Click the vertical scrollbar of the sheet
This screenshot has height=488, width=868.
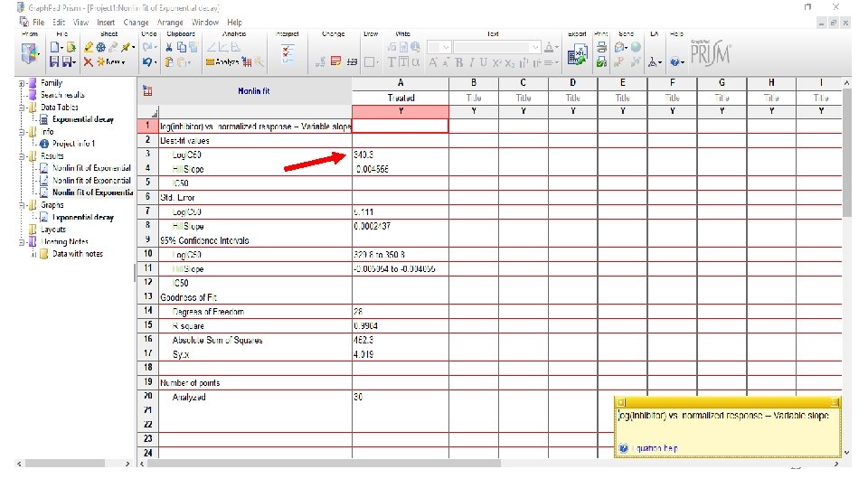coord(846,154)
